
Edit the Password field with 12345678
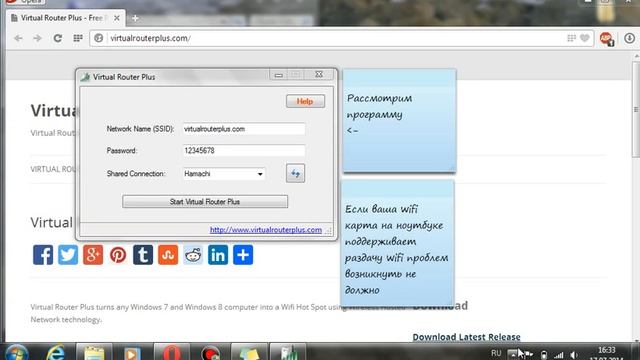(x=244, y=151)
